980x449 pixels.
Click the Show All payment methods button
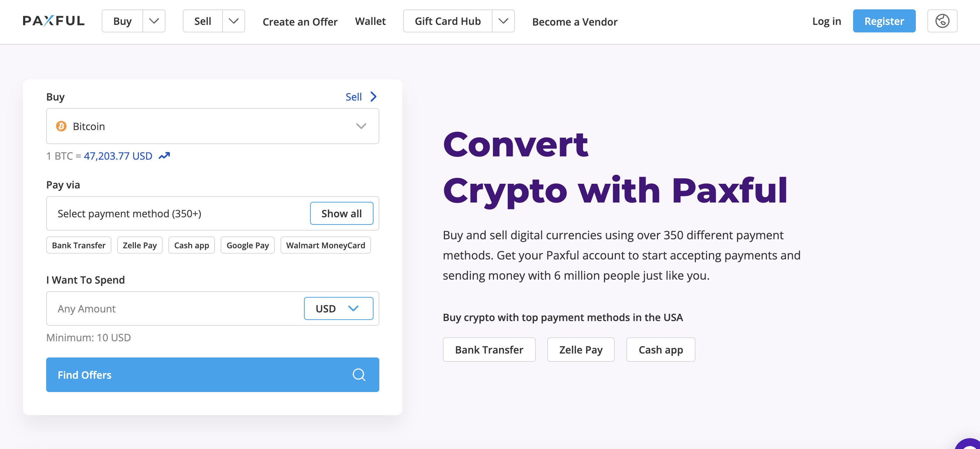(341, 213)
